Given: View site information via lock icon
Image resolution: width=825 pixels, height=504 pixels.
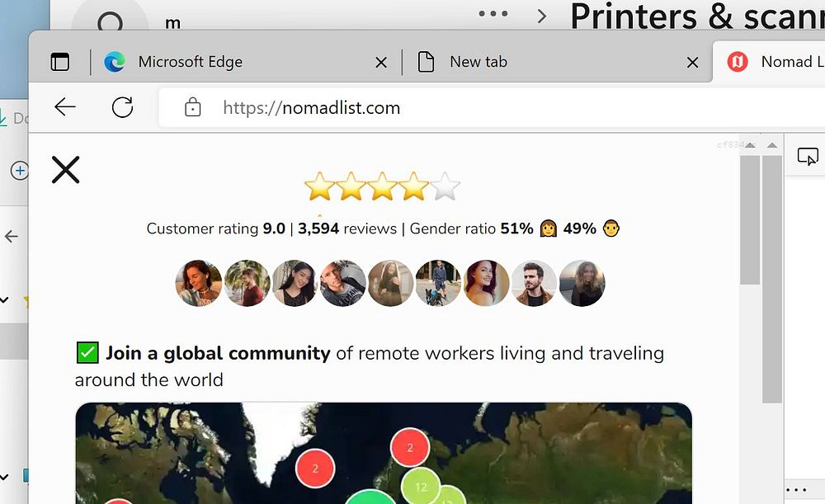Looking at the screenshot, I should coord(192,107).
